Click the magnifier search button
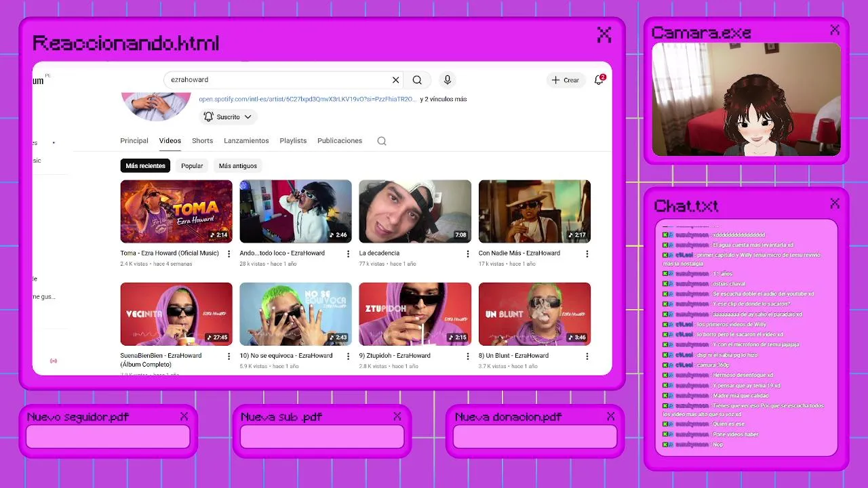 click(417, 80)
